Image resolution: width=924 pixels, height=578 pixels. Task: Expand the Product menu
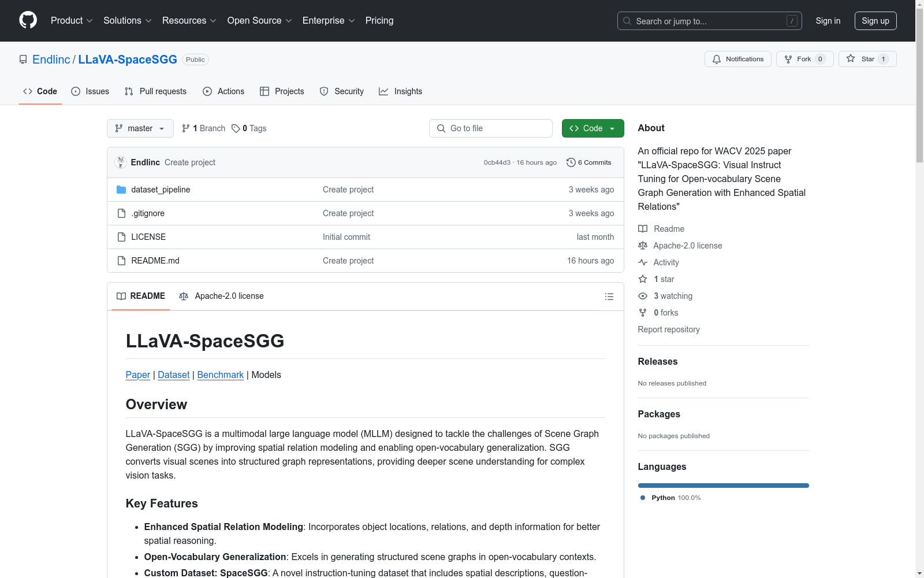tap(72, 21)
